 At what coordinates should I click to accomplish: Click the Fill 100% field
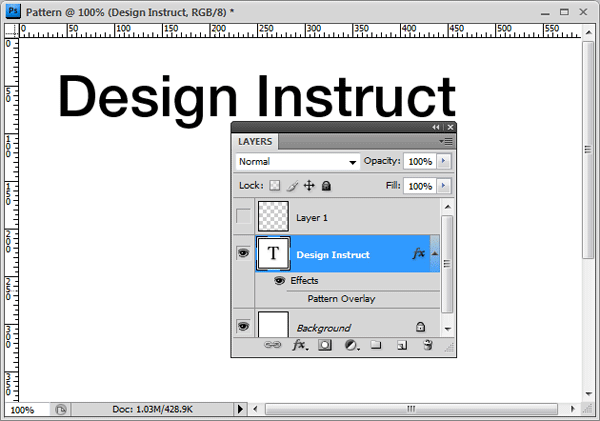pos(420,186)
